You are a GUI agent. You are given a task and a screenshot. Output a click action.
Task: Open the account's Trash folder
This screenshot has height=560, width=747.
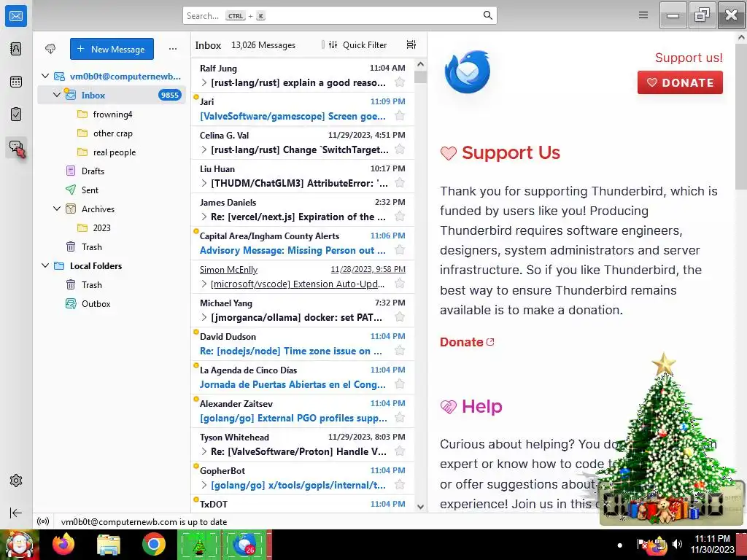(x=112, y=246)
